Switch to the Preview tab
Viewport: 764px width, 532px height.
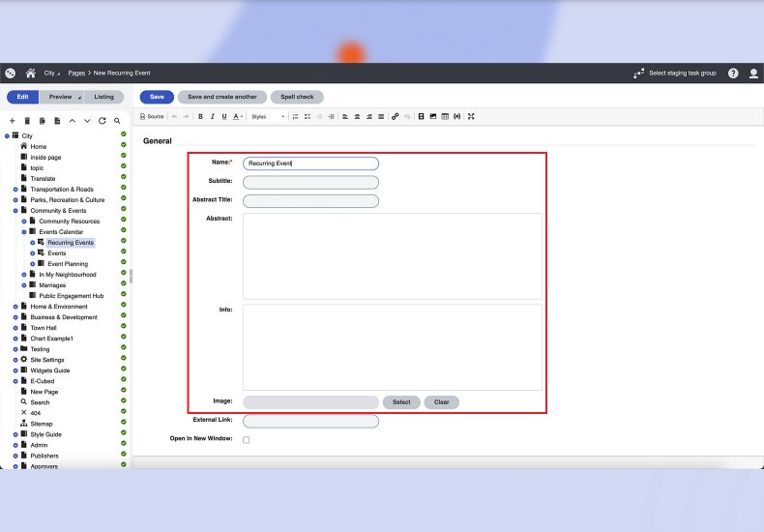click(x=61, y=97)
